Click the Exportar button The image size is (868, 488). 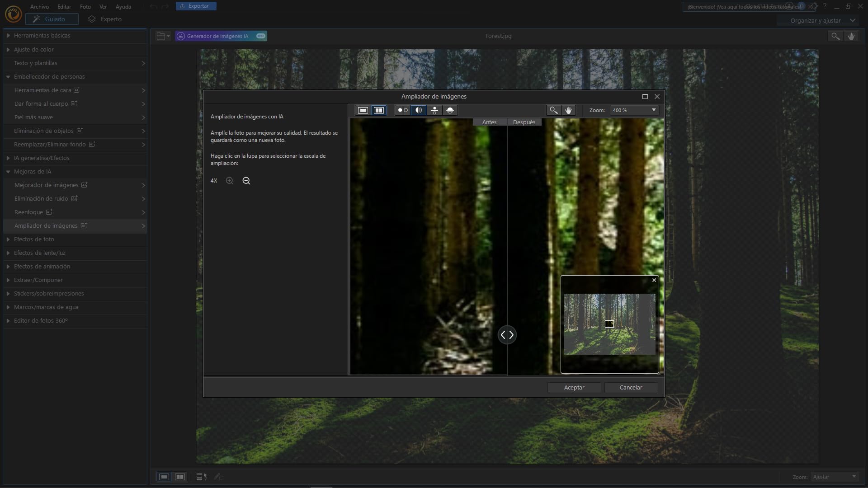(196, 6)
